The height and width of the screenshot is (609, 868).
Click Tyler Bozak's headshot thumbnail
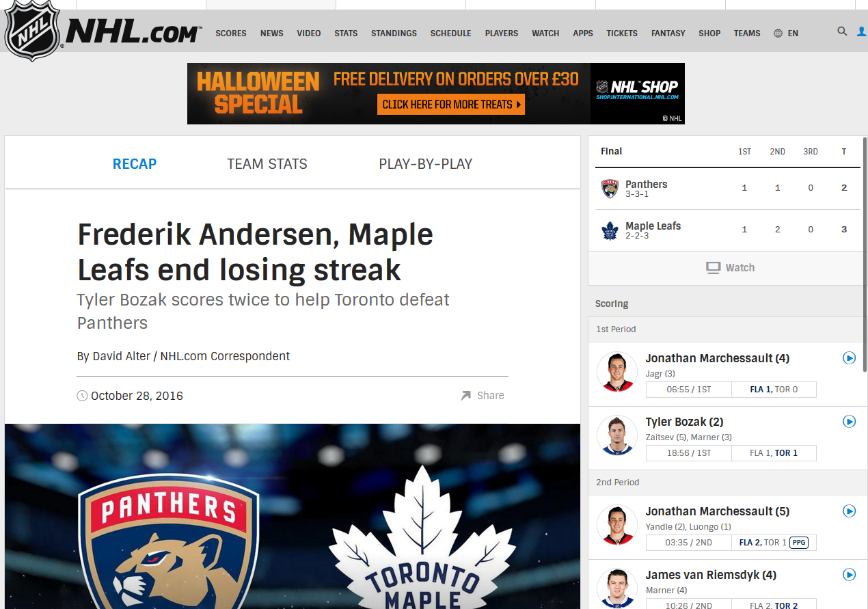click(x=616, y=435)
